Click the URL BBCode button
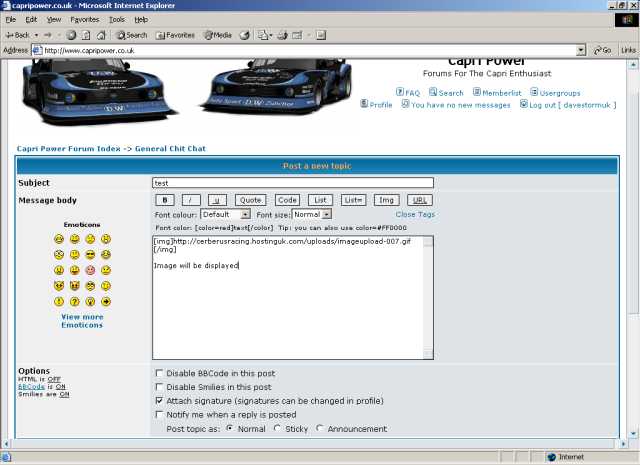Viewport: 640px width, 465px height. tap(420, 200)
